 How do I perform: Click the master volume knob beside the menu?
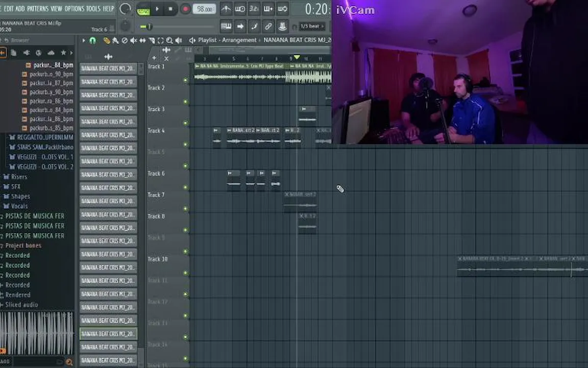(125, 9)
